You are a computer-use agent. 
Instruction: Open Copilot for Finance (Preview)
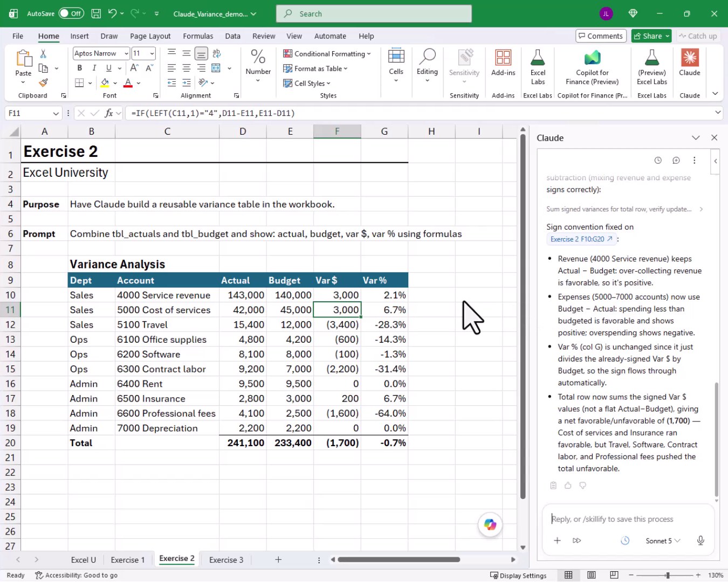(592, 67)
